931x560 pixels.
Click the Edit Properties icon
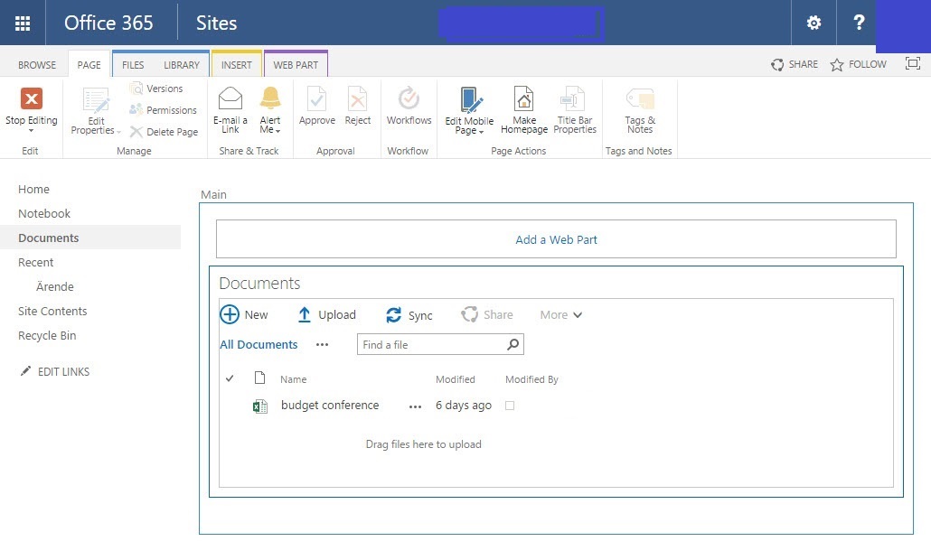pos(96,100)
